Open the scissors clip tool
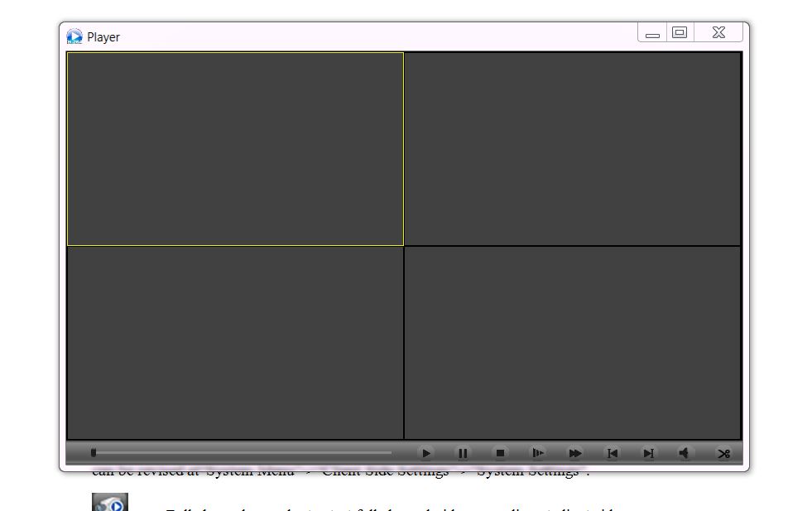The height and width of the screenshot is (511, 812). click(x=724, y=454)
